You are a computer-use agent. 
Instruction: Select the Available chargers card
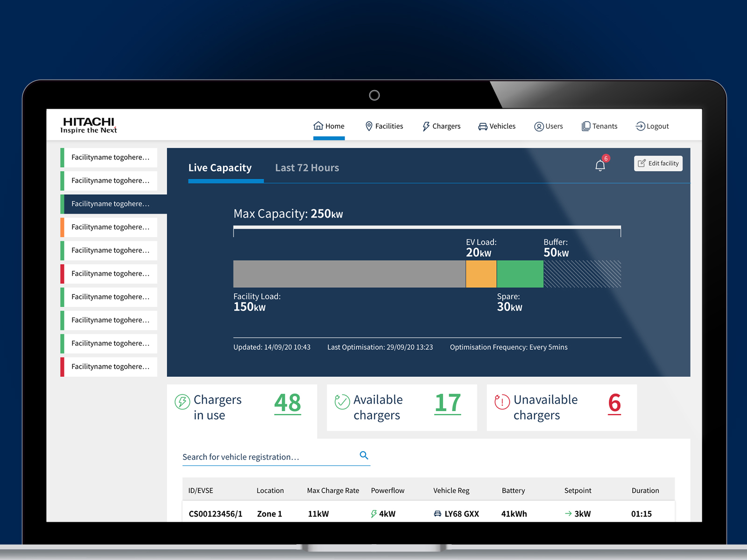point(402,408)
